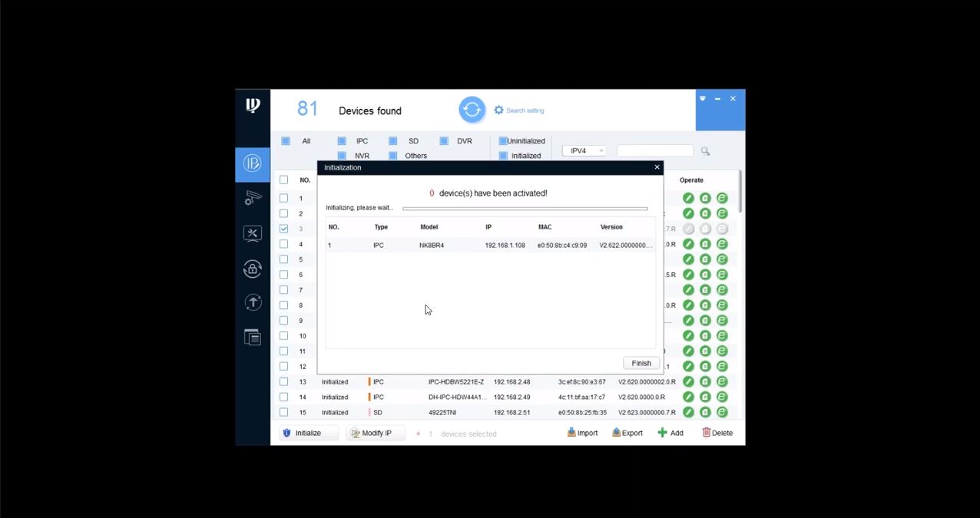This screenshot has width=980, height=518.
Task: Select the 192.168.1.108 IP cell
Action: [505, 246]
